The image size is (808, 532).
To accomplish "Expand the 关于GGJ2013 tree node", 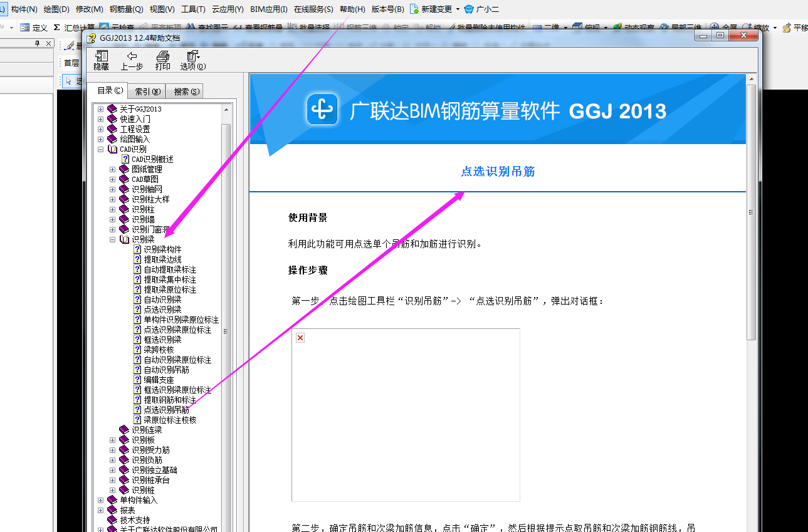I will pyautogui.click(x=100, y=109).
